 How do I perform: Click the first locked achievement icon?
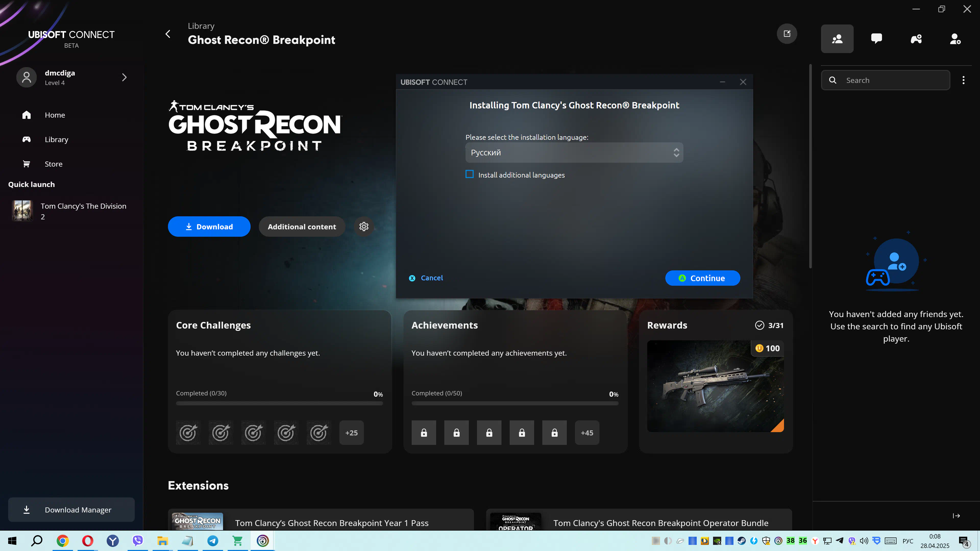424,433
